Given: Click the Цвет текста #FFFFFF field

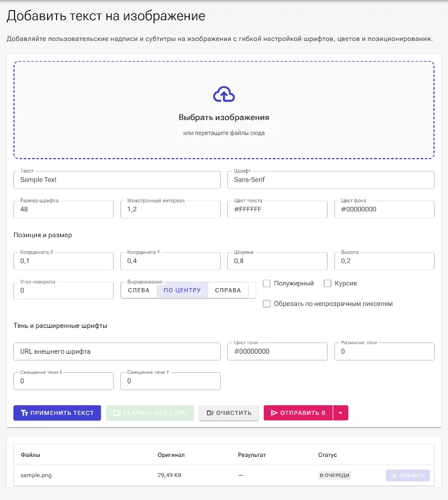Looking at the screenshot, I should [277, 210].
